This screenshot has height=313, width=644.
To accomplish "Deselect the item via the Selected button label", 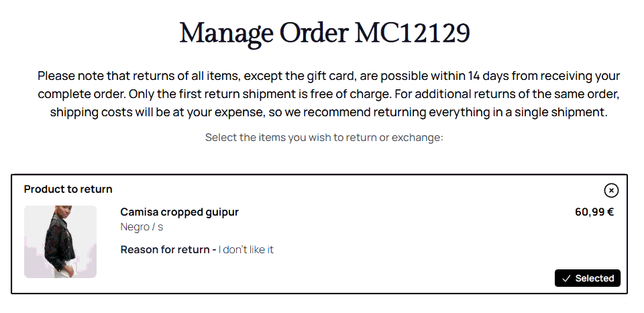I will [594, 278].
